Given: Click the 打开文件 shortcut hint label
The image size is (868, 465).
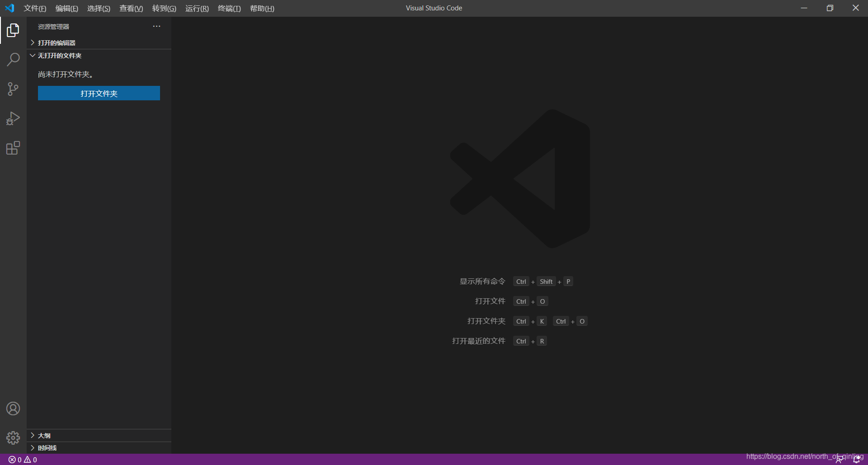Looking at the screenshot, I should click(x=490, y=301).
